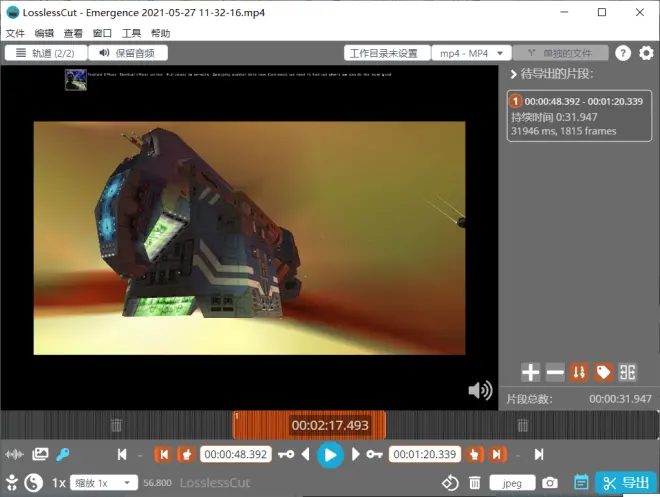
Task: Add a new segment with the plus icon
Action: 530,372
